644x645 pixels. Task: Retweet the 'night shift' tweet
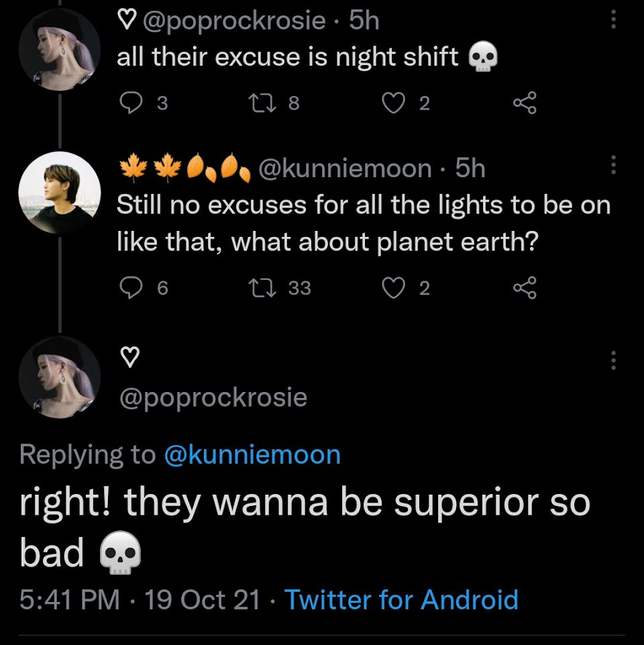262,103
